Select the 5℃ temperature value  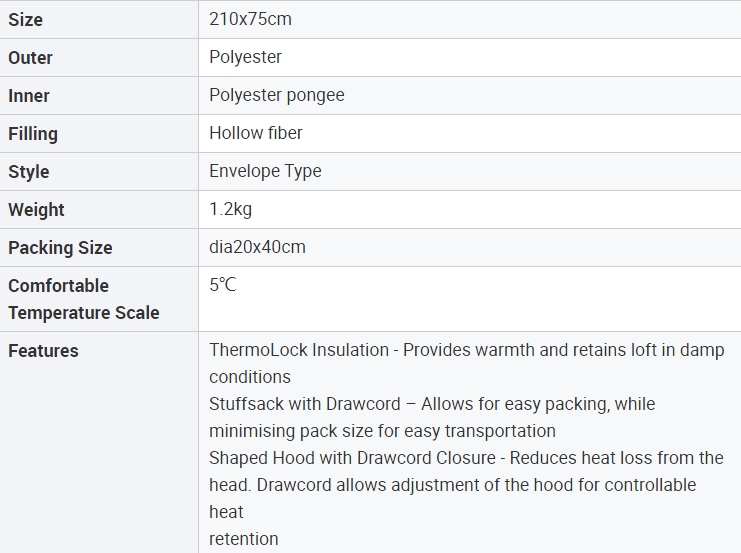click(222, 285)
